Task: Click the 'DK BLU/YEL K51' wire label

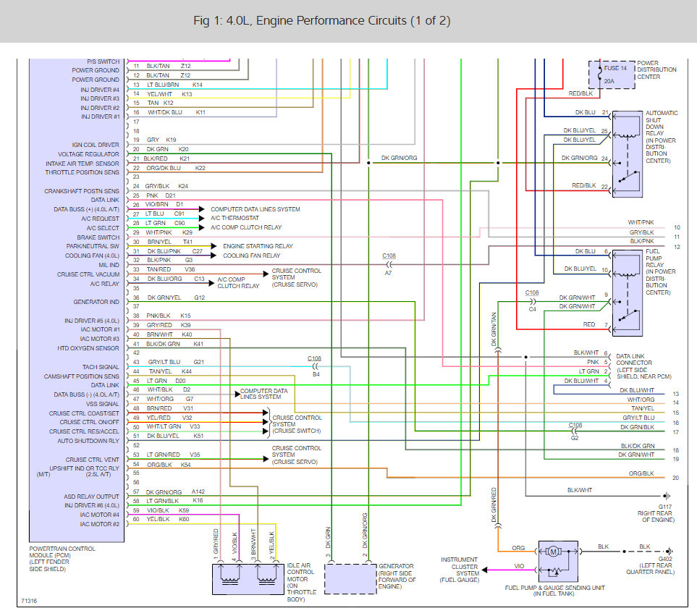Action: pyautogui.click(x=175, y=436)
